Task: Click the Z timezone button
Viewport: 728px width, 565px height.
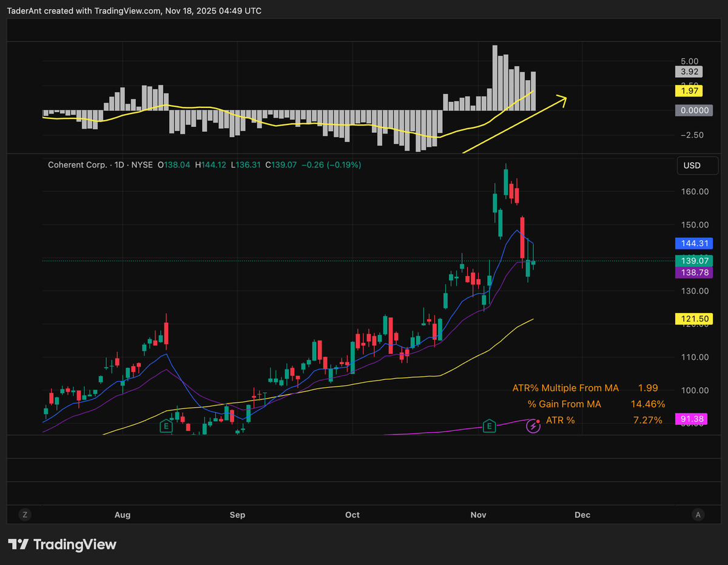Action: 25,515
